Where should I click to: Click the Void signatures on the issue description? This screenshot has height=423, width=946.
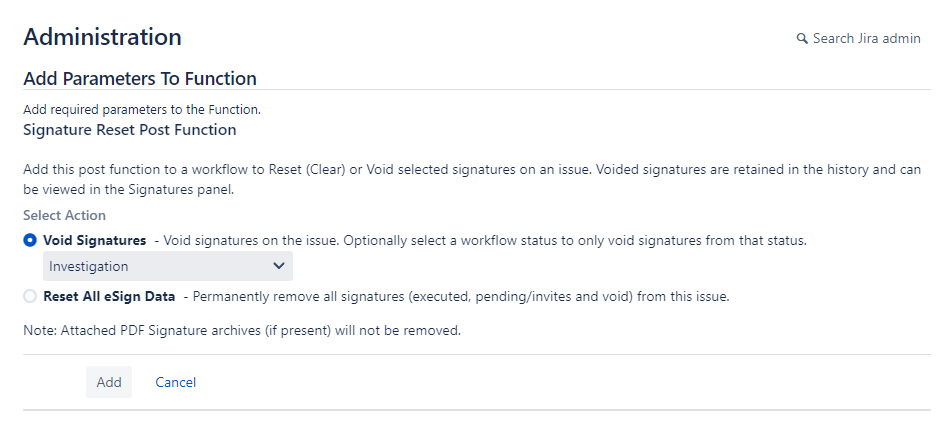pyautogui.click(x=485, y=240)
